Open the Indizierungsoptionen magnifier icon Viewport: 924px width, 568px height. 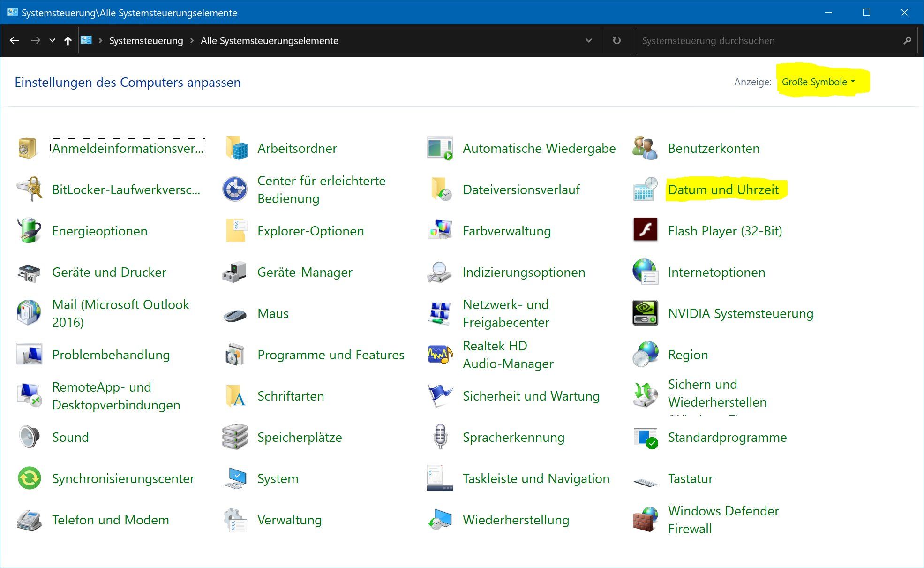point(440,272)
